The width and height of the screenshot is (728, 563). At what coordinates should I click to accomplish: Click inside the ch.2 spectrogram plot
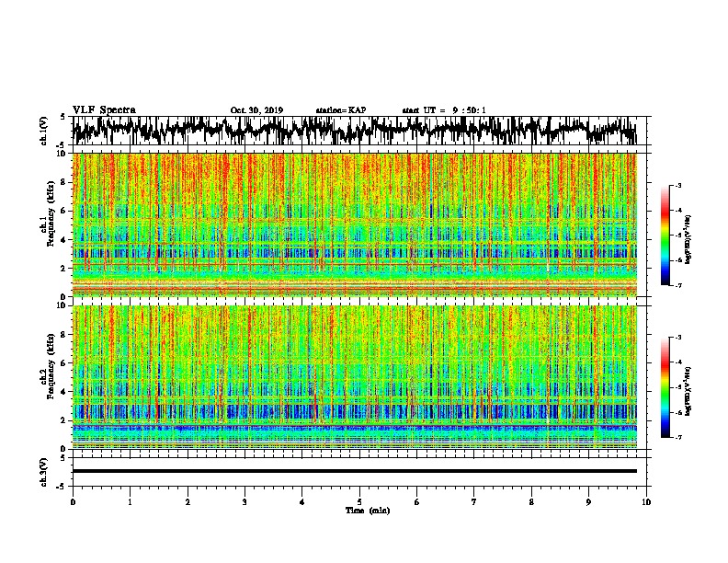pos(355,377)
